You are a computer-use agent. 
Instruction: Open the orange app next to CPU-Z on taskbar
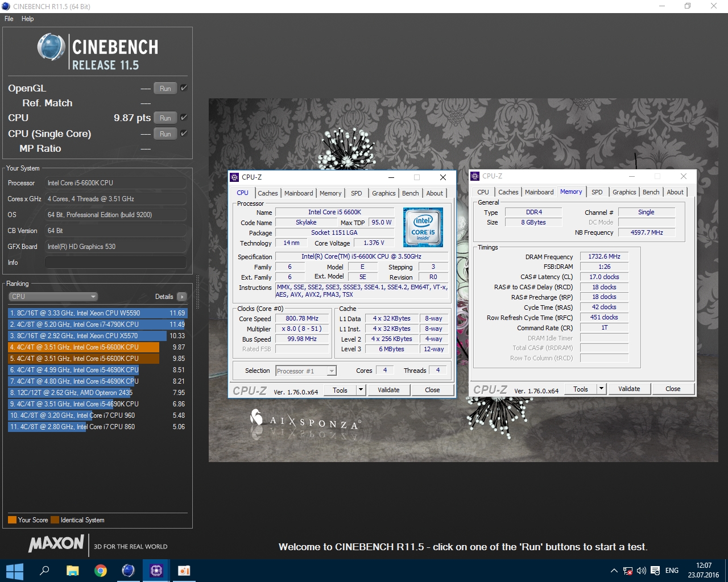184,571
